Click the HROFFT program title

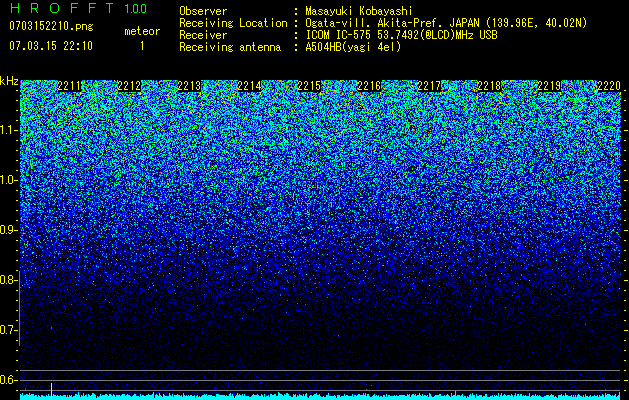[62, 8]
